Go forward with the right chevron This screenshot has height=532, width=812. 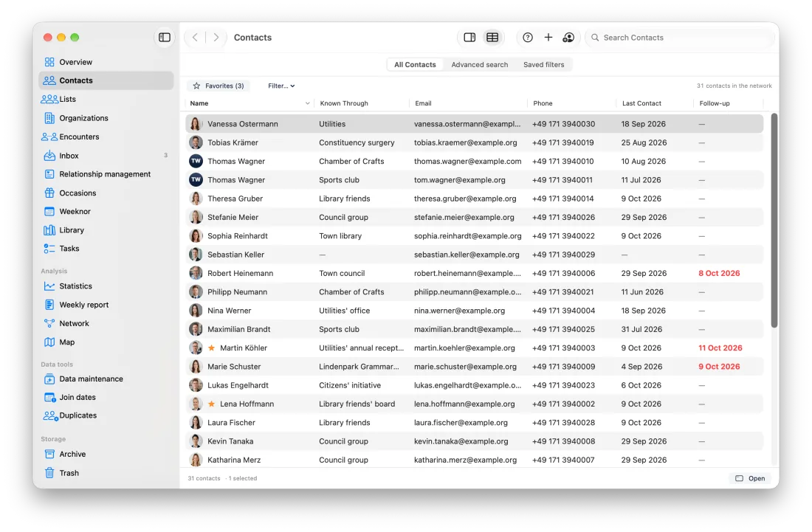[216, 37]
